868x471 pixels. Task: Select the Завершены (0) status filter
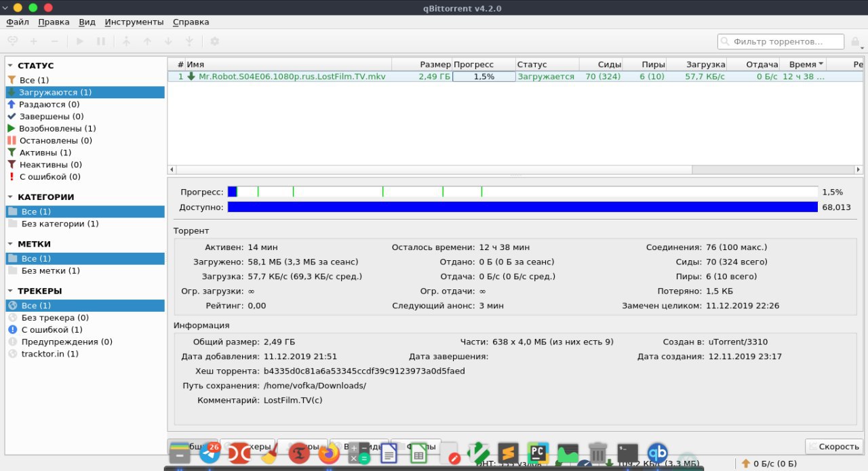pyautogui.click(x=85, y=117)
